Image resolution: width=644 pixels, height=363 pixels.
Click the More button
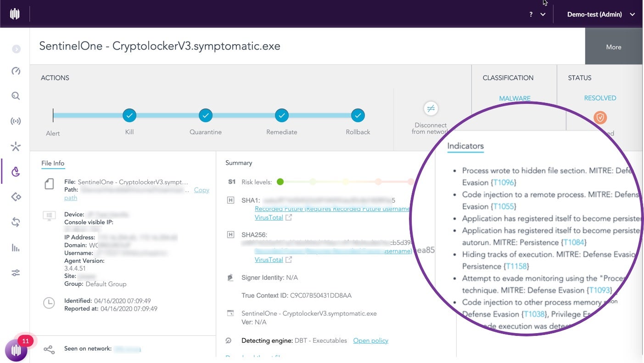click(x=613, y=47)
